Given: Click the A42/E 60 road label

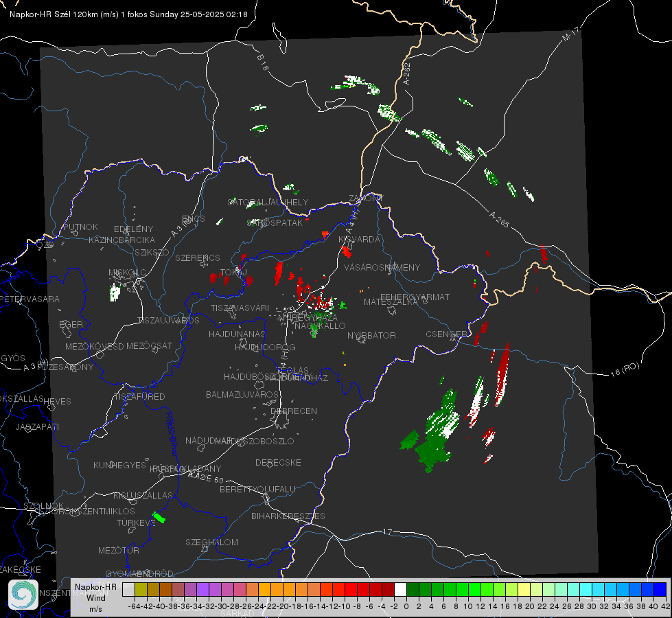Looking at the screenshot, I should tap(206, 477).
